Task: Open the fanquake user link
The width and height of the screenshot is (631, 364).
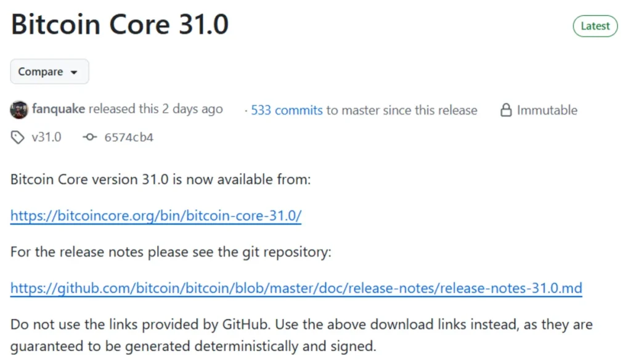Action: (x=59, y=109)
